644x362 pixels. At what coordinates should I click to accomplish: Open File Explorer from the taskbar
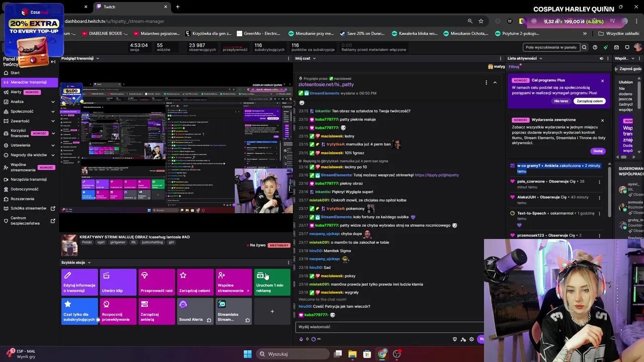click(352, 354)
